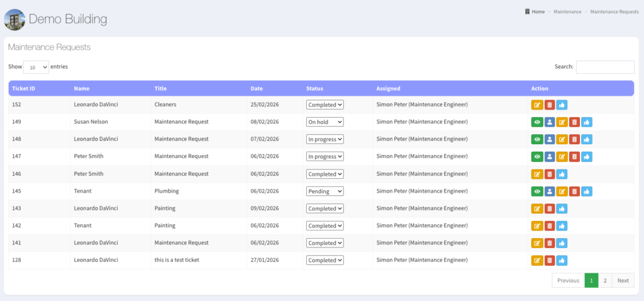Edit ticket 145 with the pencil icon
Viewport: 644px width, 301px height.
click(x=562, y=191)
